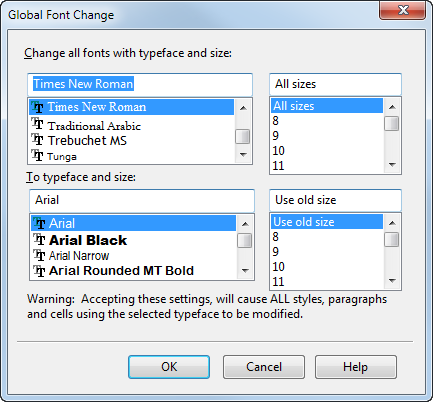Click the TrueType icon beside Arial Narrow
Image resolution: width=433 pixels, height=402 pixels.
coord(39,255)
